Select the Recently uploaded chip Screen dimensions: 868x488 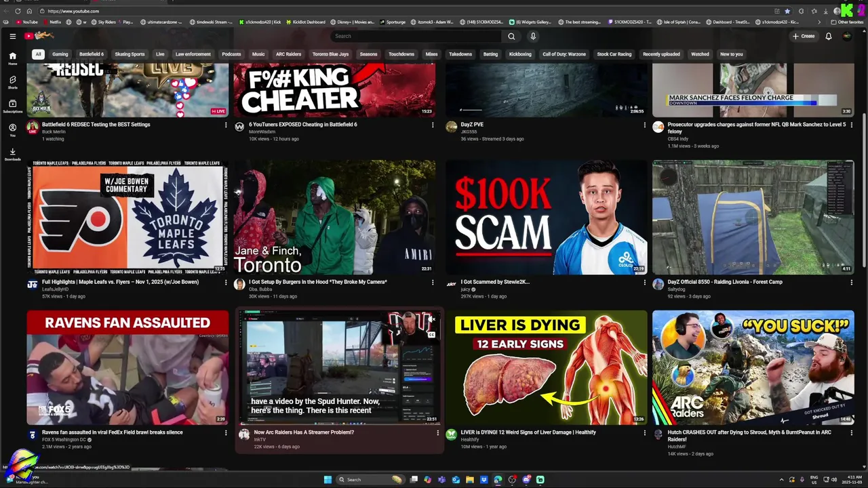pyautogui.click(x=661, y=54)
